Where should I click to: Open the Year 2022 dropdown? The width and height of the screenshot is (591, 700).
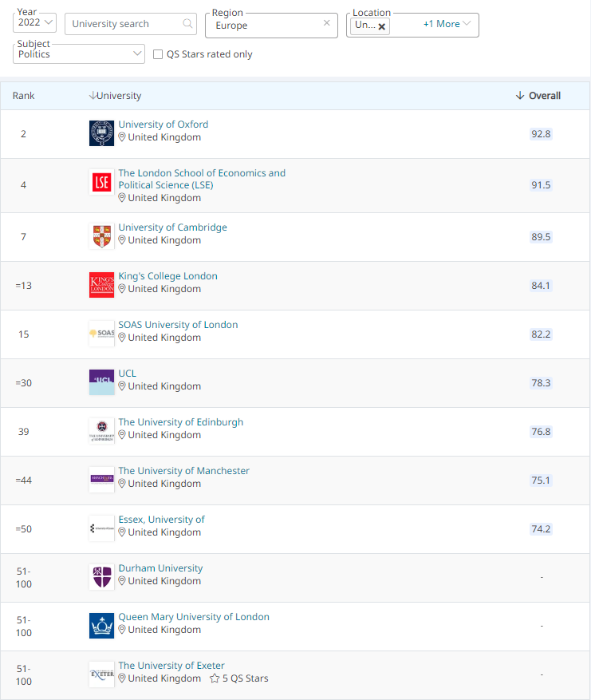pyautogui.click(x=35, y=22)
